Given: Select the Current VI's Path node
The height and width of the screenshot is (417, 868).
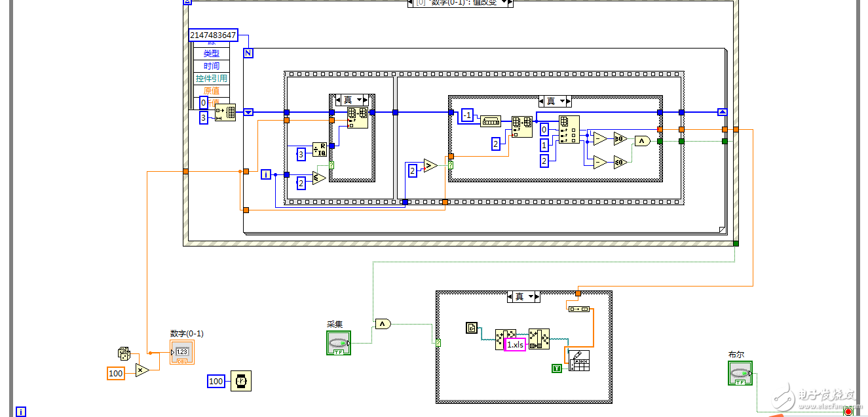Looking at the screenshot, I should point(472,327).
